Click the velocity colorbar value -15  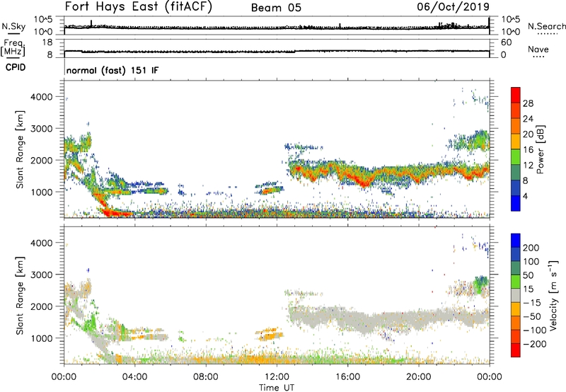[532, 302]
